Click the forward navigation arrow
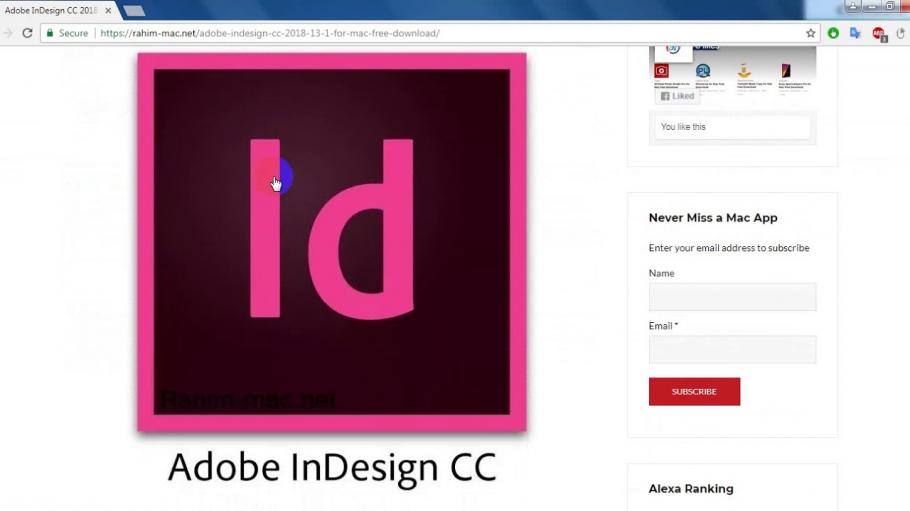The width and height of the screenshot is (910, 511). (x=8, y=33)
